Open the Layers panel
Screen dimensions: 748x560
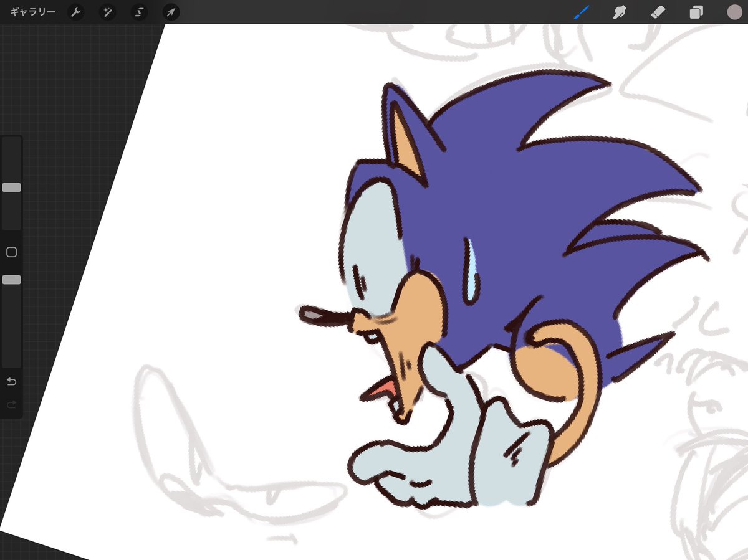coord(696,12)
